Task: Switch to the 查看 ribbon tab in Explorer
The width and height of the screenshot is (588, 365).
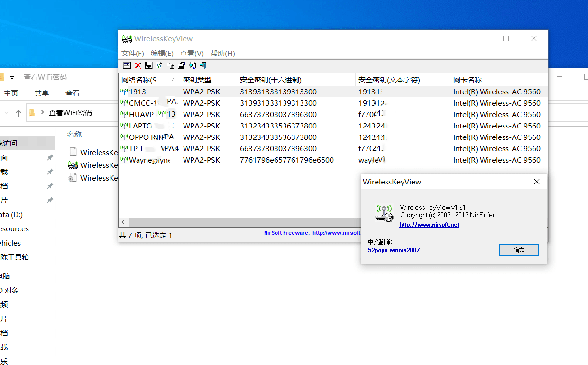Action: click(73, 93)
